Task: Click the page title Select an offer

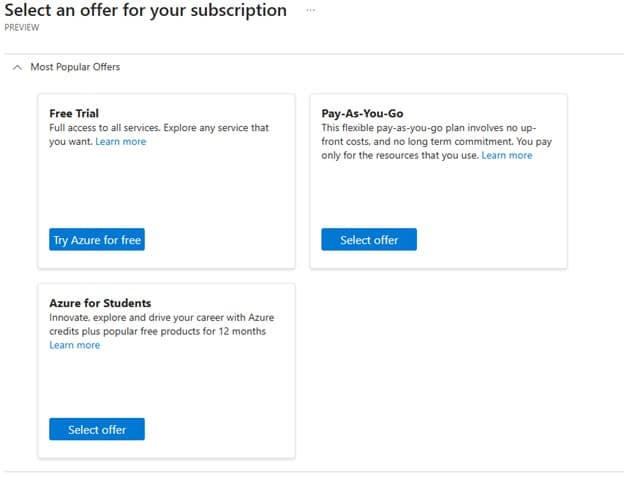Action: pos(145,11)
